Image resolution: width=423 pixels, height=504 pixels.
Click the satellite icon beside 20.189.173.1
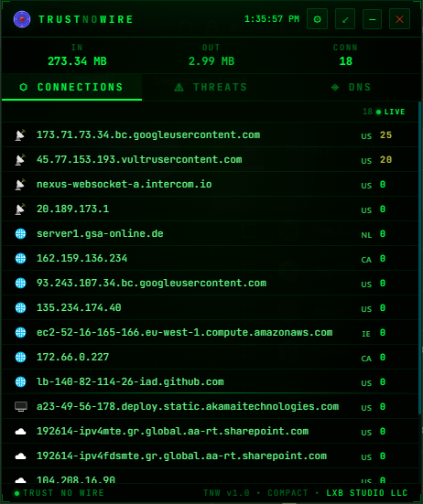click(x=20, y=209)
